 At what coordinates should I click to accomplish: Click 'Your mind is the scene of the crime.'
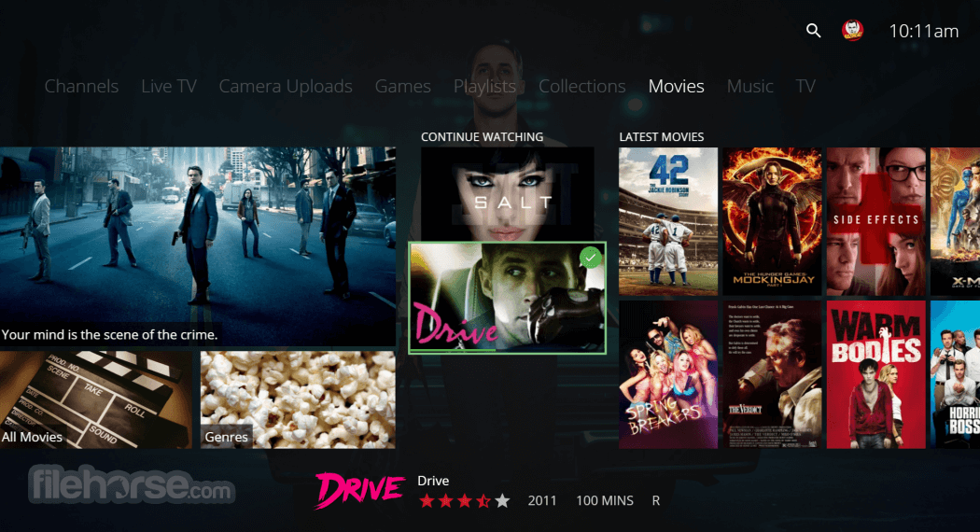(109, 334)
